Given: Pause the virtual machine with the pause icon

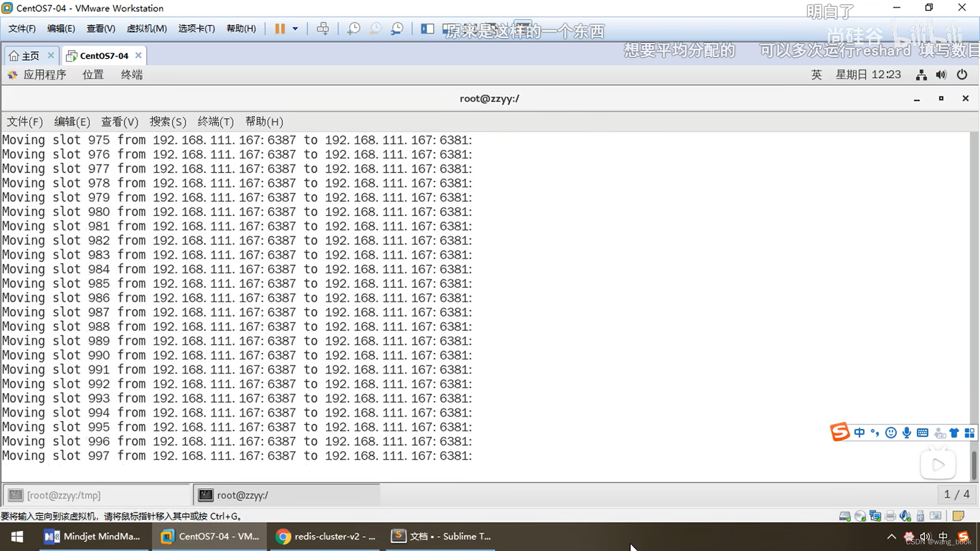Looking at the screenshot, I should tap(279, 29).
